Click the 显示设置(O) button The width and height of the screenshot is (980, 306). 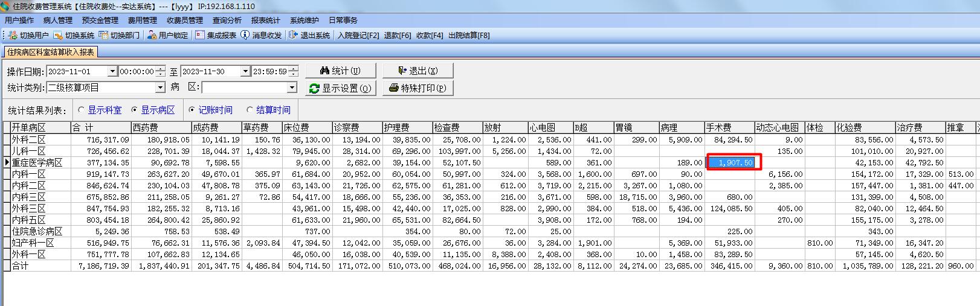click(341, 88)
